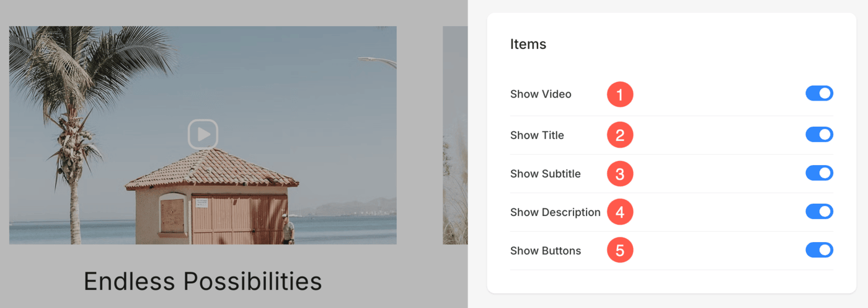Click the Show Video label
The image size is (868, 308).
541,94
